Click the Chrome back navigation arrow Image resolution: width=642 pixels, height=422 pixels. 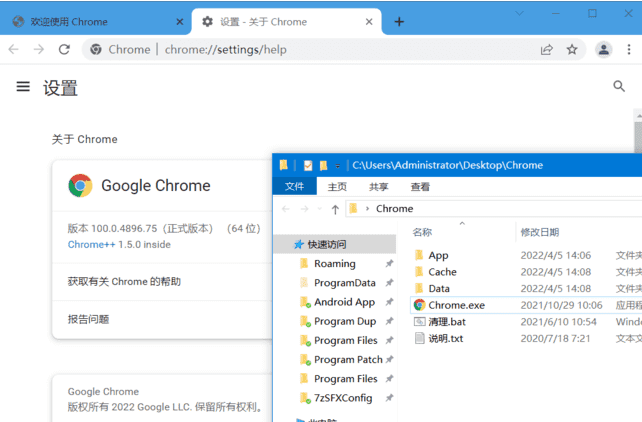pyautogui.click(x=14, y=50)
